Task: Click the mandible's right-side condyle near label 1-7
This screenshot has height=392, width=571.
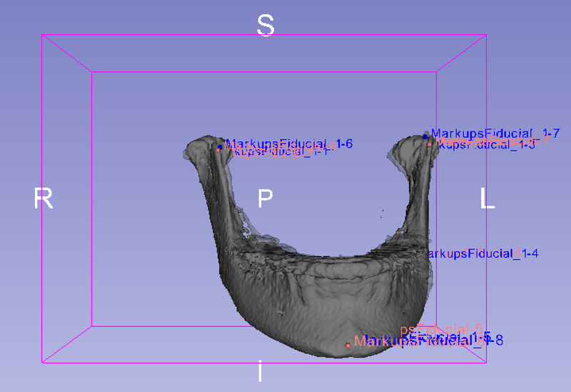Action: coord(412,149)
